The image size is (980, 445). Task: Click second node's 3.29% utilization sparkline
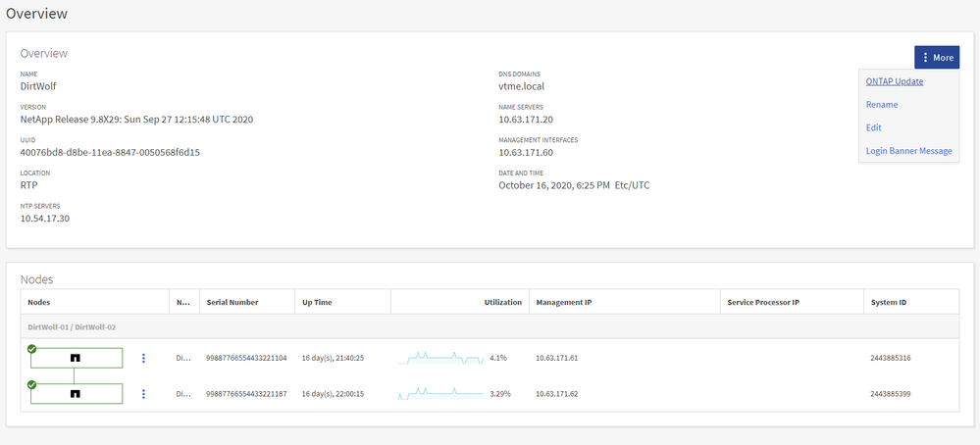pyautogui.click(x=440, y=394)
